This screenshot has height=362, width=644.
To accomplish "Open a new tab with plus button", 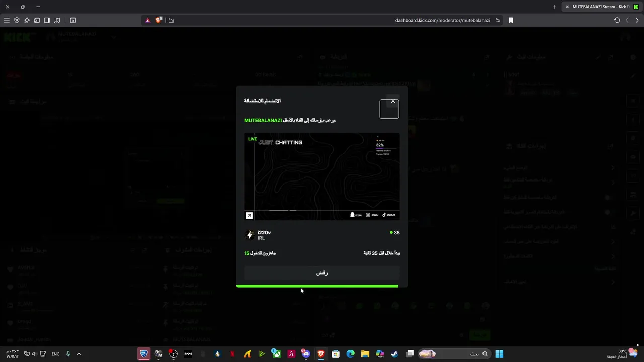I will [x=554, y=7].
